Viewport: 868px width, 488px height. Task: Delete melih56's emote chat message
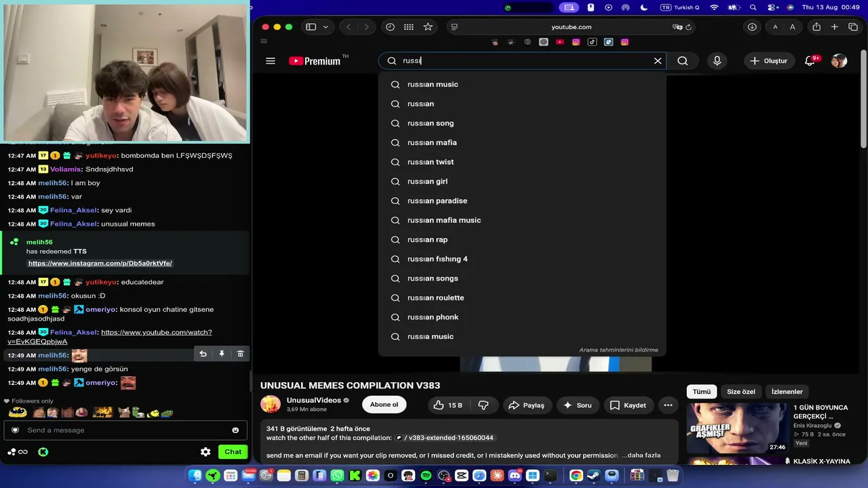point(240,354)
